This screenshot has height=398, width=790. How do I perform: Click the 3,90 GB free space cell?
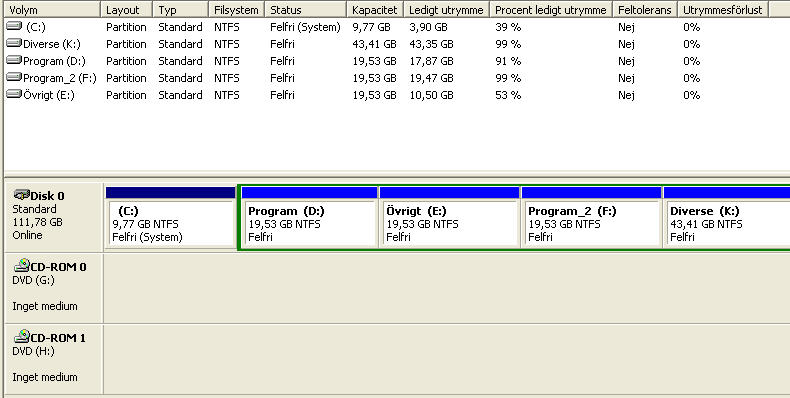pyautogui.click(x=428, y=27)
